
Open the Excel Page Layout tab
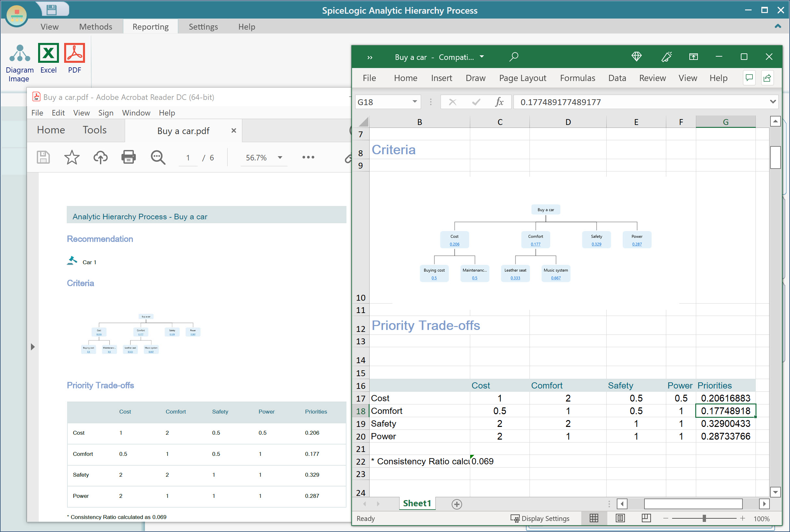coord(522,78)
